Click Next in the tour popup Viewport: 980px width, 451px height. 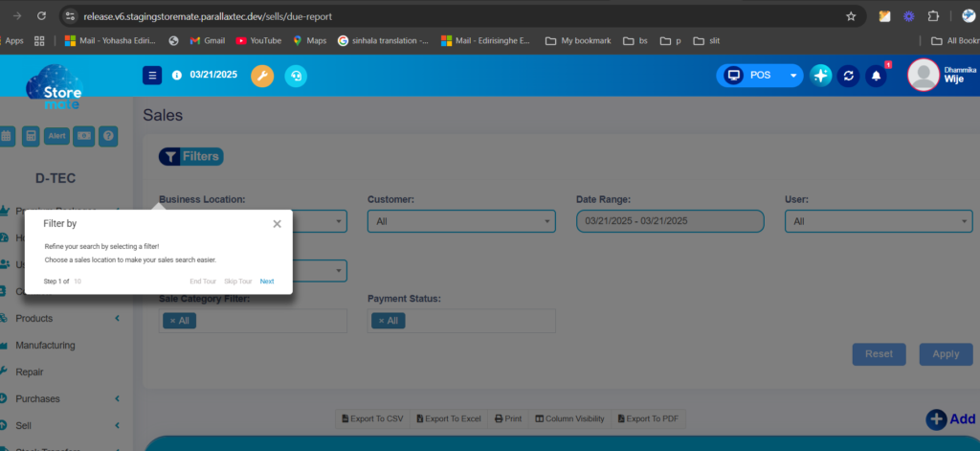[x=267, y=282]
